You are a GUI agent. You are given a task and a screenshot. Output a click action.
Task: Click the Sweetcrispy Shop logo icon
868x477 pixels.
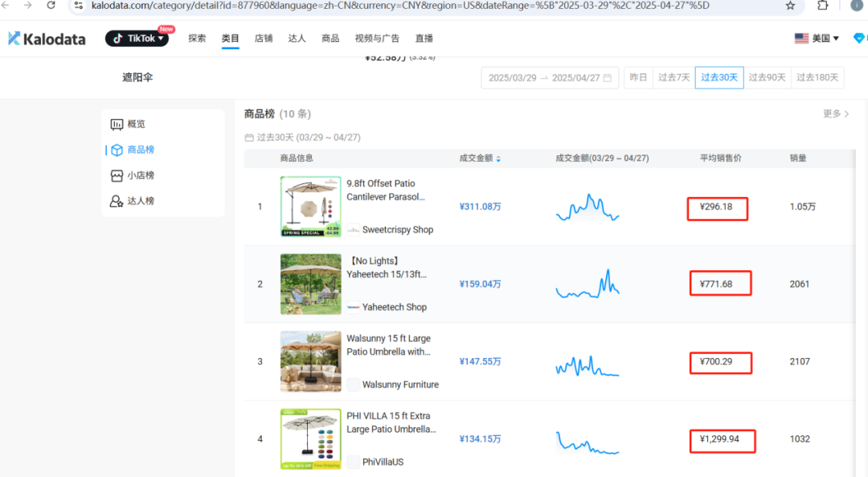[353, 229]
